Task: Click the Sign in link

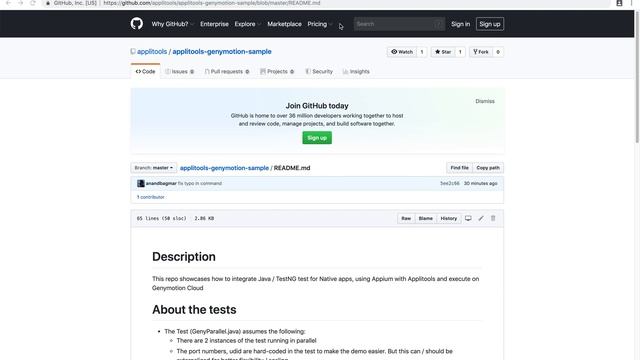Action: point(460,24)
